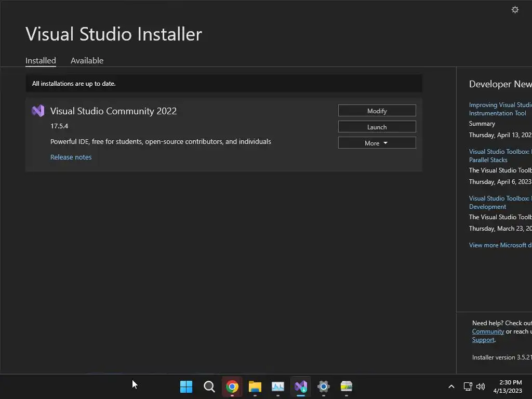The image size is (532, 399).
Task: Click the Visual Studio Community 2022 logo icon
Action: point(38,111)
